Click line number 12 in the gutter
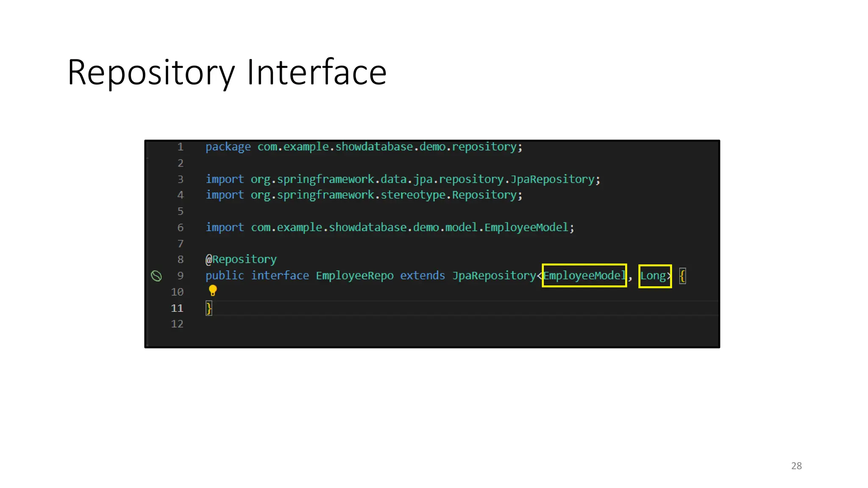868x488 pixels. click(x=177, y=324)
